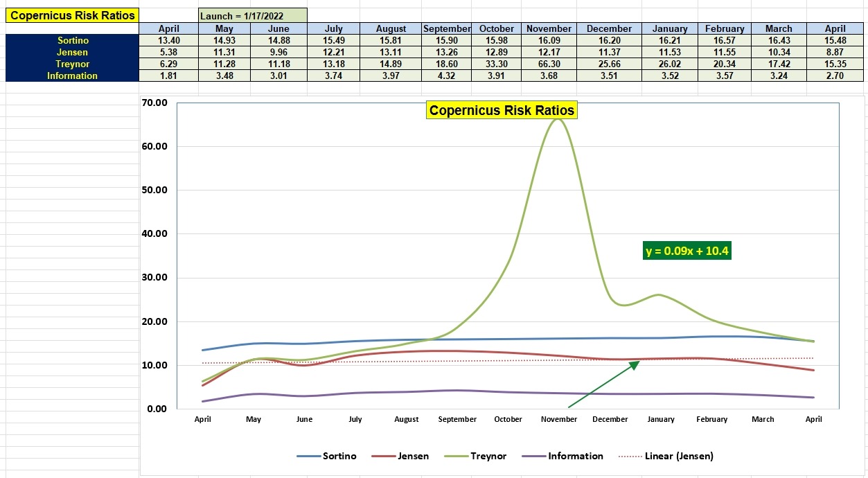This screenshot has height=478, width=868.
Task: Click the November category label on the horizontal axis
Action: point(558,419)
